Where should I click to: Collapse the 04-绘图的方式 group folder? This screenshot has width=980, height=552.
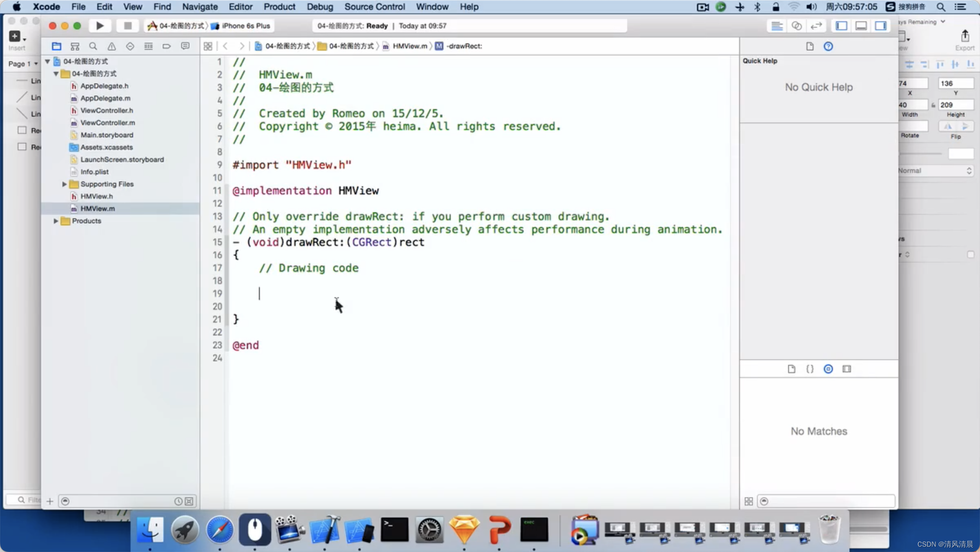[56, 73]
